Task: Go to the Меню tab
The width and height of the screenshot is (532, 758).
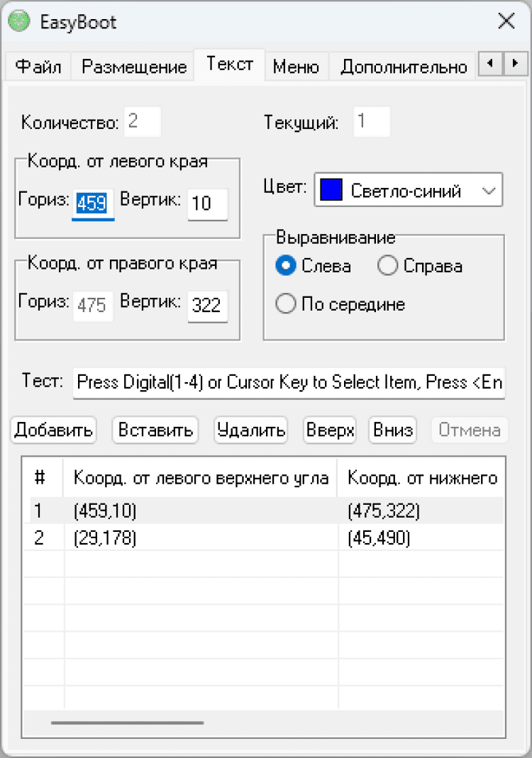Action: coord(296,67)
